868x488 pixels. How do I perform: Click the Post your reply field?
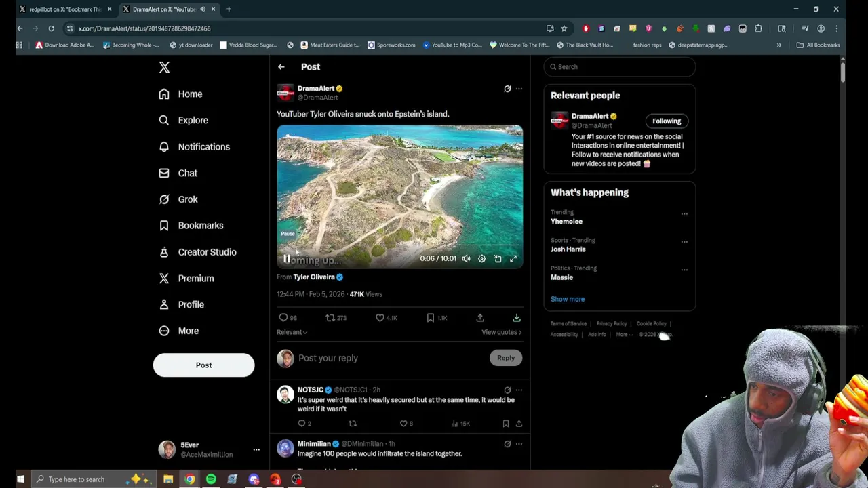point(390,358)
